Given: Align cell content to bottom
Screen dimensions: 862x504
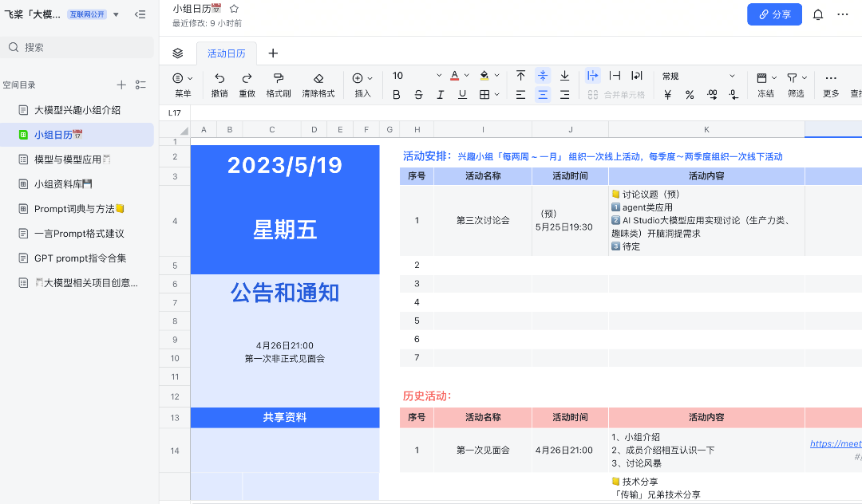Looking at the screenshot, I should click(x=564, y=76).
